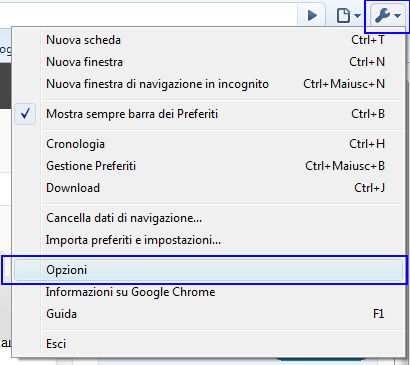Toggle the Mostra sempre barra dei Preferiti item
This screenshot has height=365, width=410.
coord(208,114)
